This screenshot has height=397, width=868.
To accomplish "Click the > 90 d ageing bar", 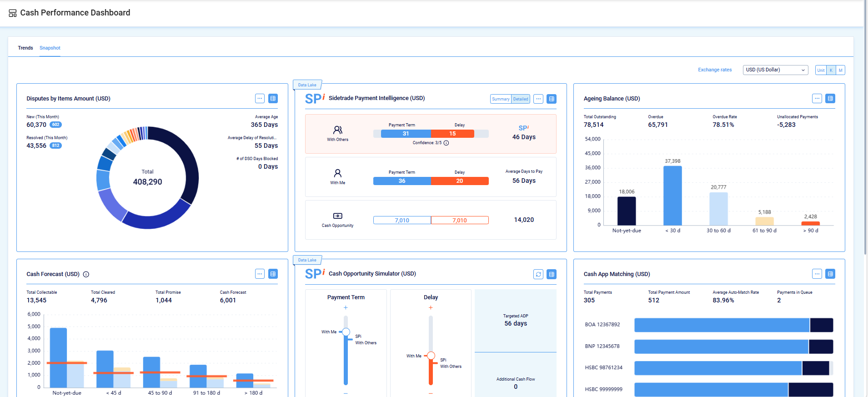I will pos(810,223).
